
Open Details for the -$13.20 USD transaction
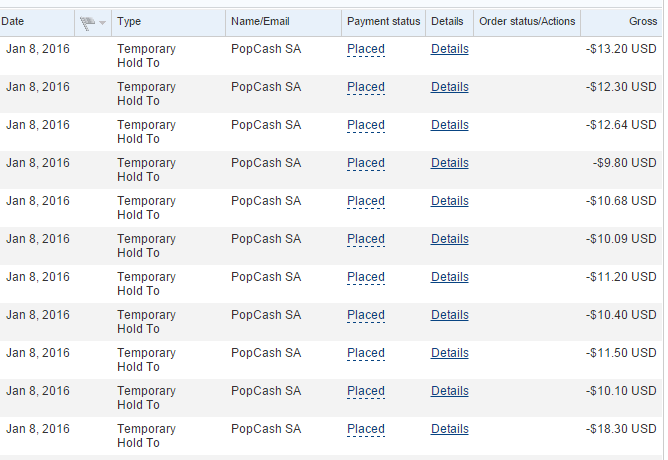click(x=449, y=49)
